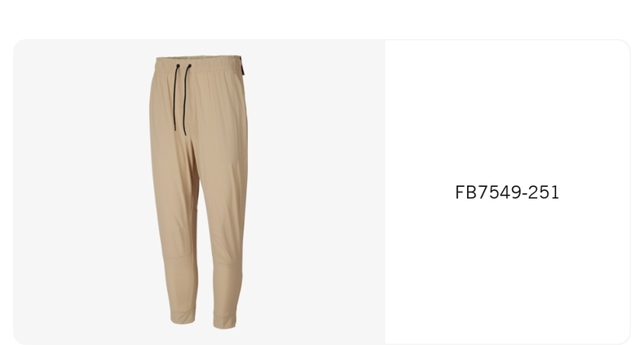Click the small logo mark on thigh

(243, 156)
